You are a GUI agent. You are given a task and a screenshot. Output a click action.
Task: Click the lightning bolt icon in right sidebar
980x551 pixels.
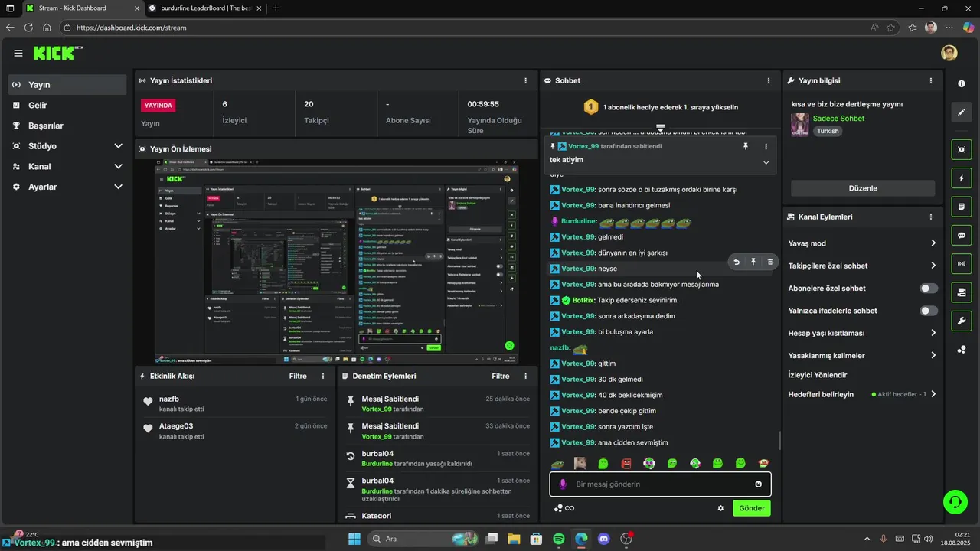point(962,178)
